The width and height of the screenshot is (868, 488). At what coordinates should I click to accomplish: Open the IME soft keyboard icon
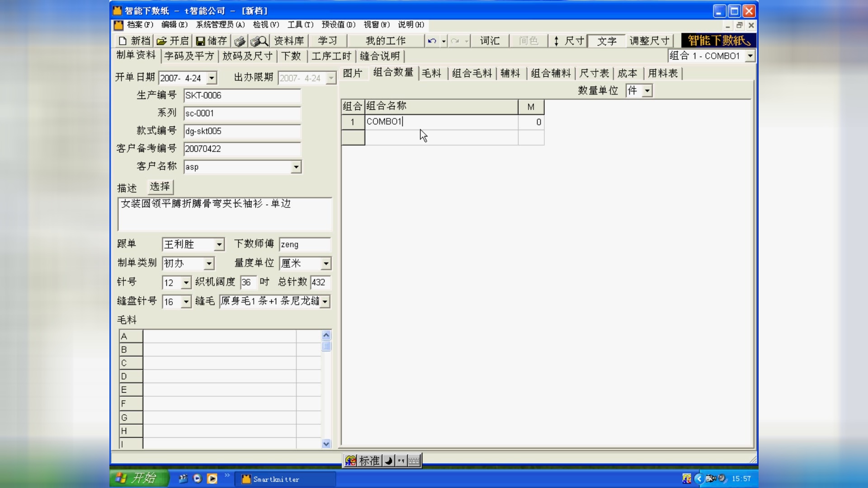pyautogui.click(x=414, y=461)
